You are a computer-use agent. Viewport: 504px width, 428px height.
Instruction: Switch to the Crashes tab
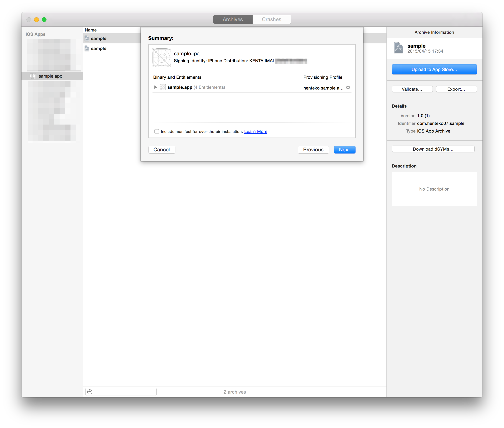pyautogui.click(x=271, y=19)
